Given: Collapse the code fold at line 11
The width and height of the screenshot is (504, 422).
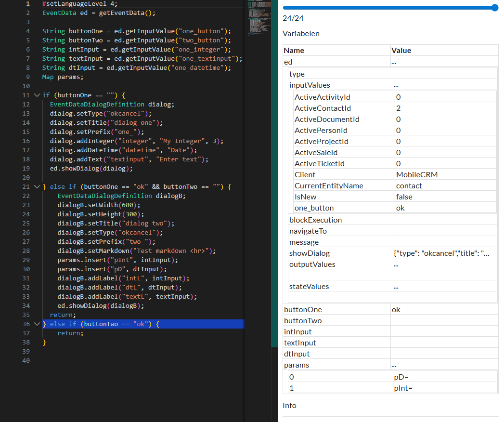Looking at the screenshot, I should pyautogui.click(x=37, y=95).
